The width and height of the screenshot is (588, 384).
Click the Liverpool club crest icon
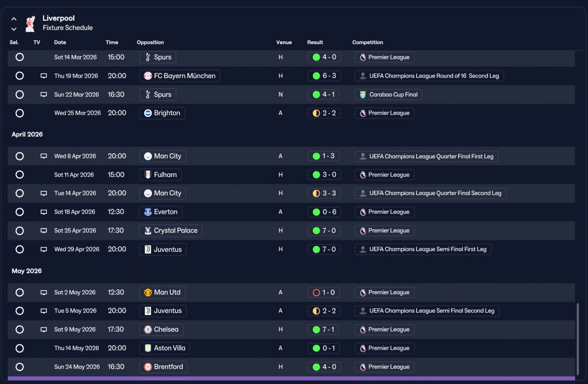31,23
